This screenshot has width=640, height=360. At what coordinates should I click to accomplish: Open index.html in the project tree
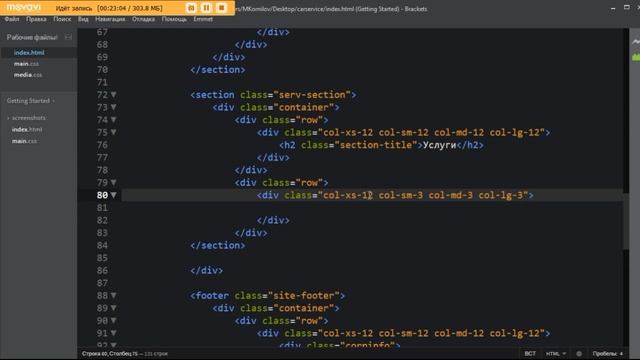27,129
